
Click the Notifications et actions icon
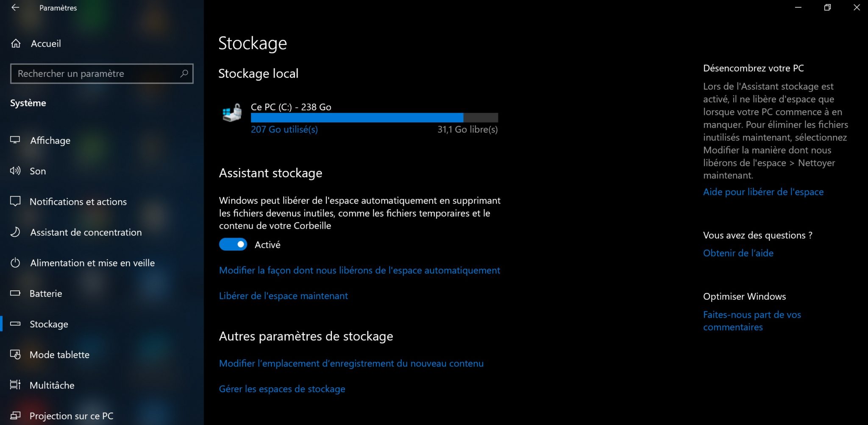point(15,201)
